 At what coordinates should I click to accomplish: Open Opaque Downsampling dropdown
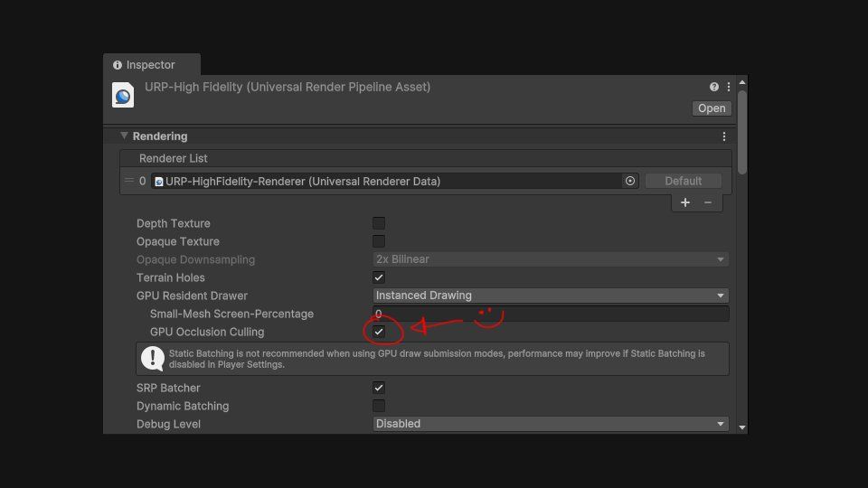tap(551, 259)
